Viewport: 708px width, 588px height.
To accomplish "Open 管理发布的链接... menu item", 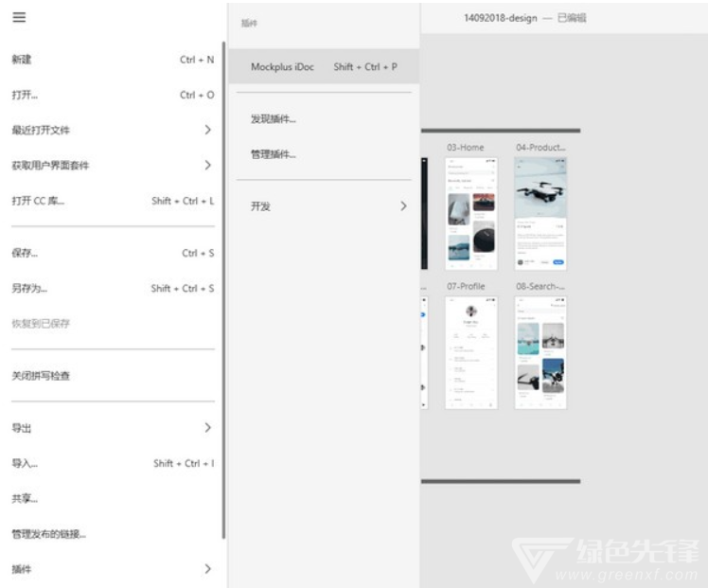I will pyautogui.click(x=113, y=534).
